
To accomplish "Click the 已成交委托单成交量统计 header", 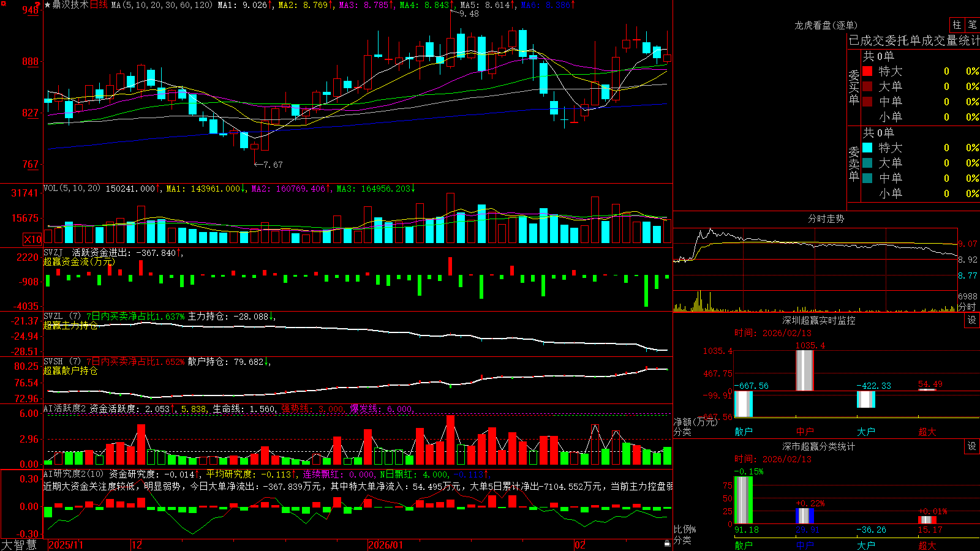I will tap(914, 40).
